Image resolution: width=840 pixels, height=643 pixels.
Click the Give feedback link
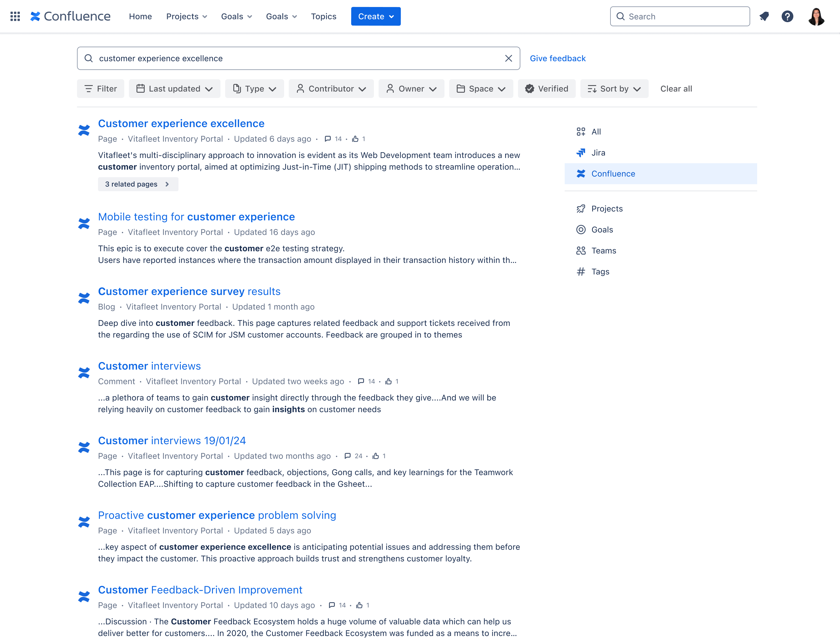[x=558, y=58]
